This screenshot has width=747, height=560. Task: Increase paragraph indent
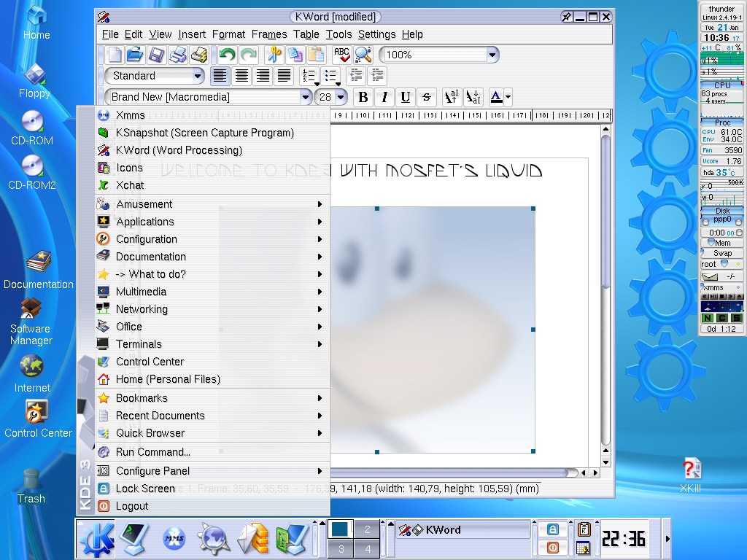377,76
